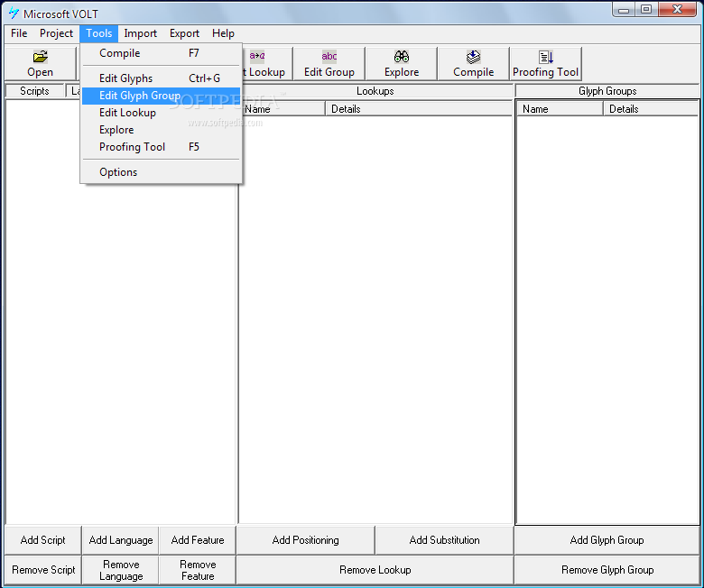This screenshot has width=704, height=588.
Task: Sort Lookups by Details column
Action: pos(419,109)
